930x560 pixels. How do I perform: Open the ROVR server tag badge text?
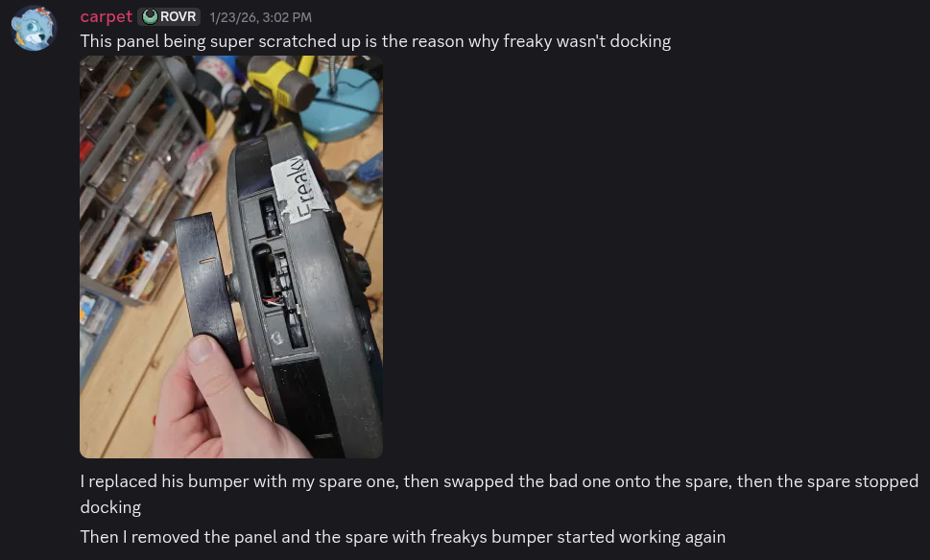pos(178,17)
